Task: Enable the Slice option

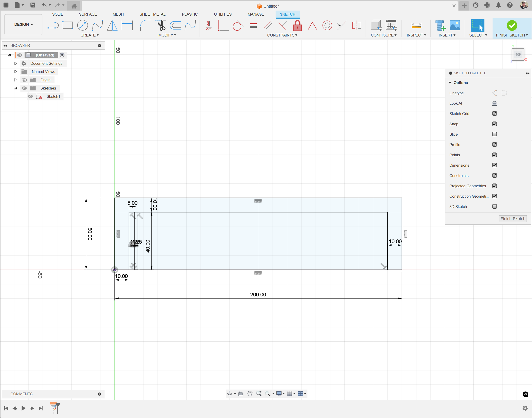Action: coord(494,134)
